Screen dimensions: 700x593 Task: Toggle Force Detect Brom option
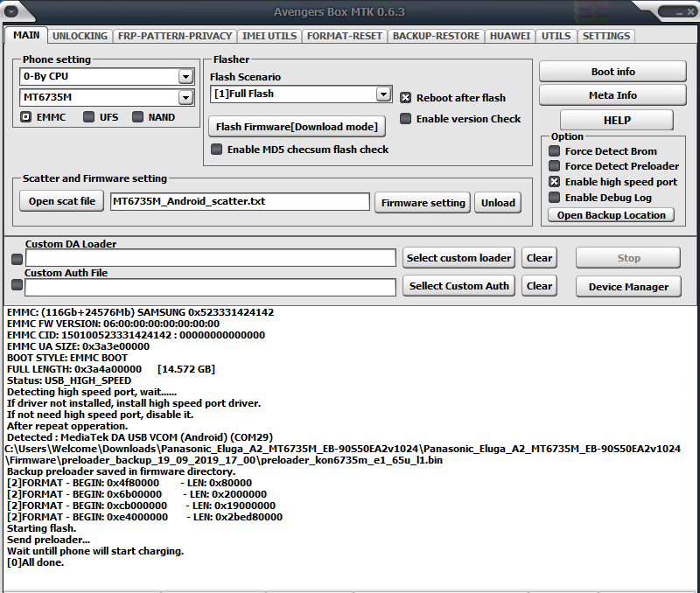554,150
